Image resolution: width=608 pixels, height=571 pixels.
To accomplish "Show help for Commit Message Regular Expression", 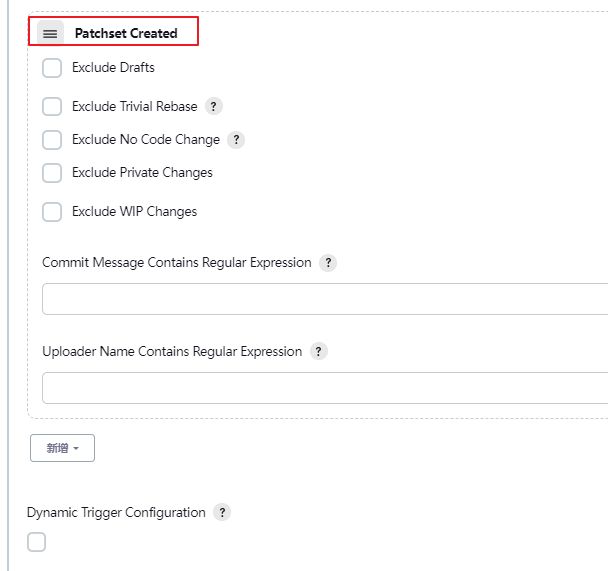I will [328, 263].
